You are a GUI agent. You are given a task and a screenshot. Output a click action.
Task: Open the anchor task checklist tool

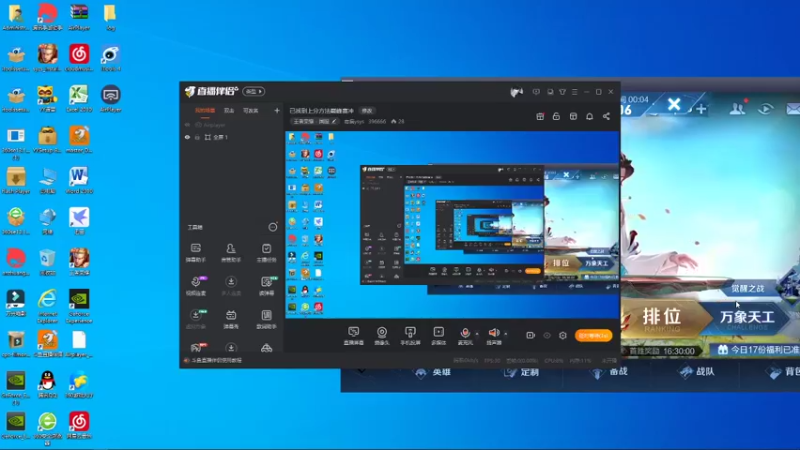click(266, 253)
